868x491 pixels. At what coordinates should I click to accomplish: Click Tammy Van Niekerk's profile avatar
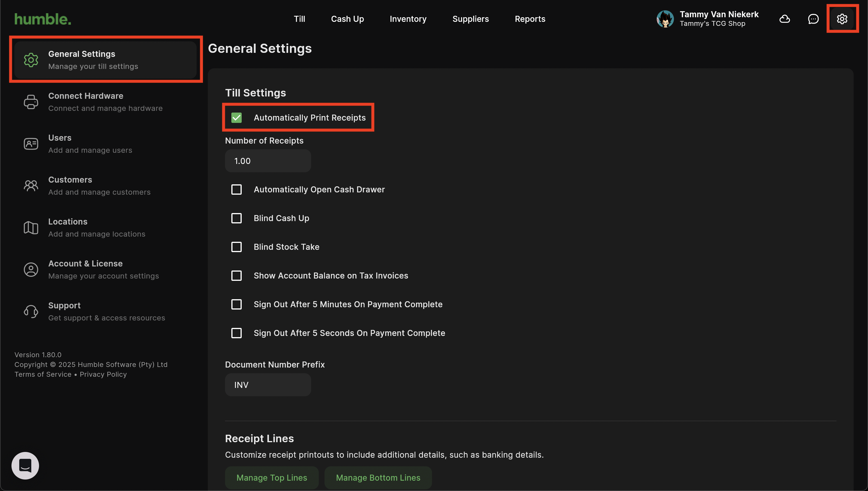click(665, 19)
